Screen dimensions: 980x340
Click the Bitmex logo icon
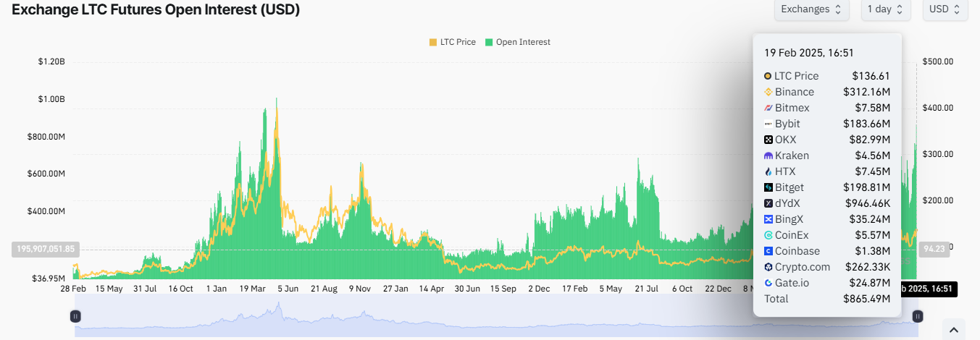tap(768, 108)
